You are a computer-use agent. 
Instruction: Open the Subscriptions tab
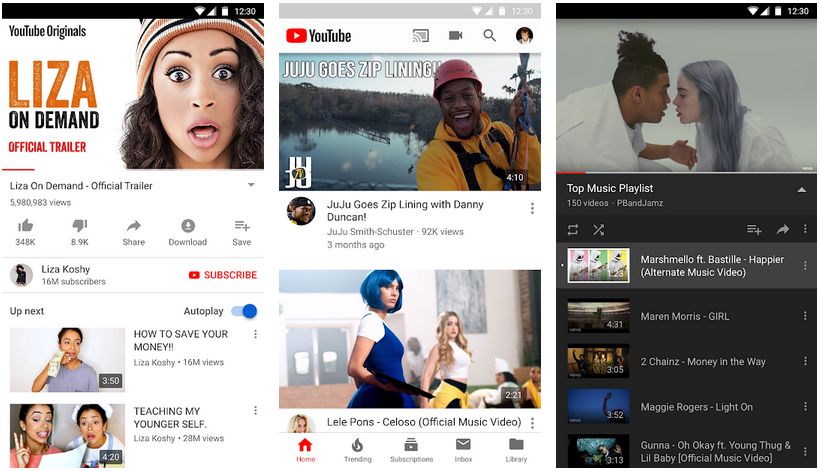click(412, 451)
